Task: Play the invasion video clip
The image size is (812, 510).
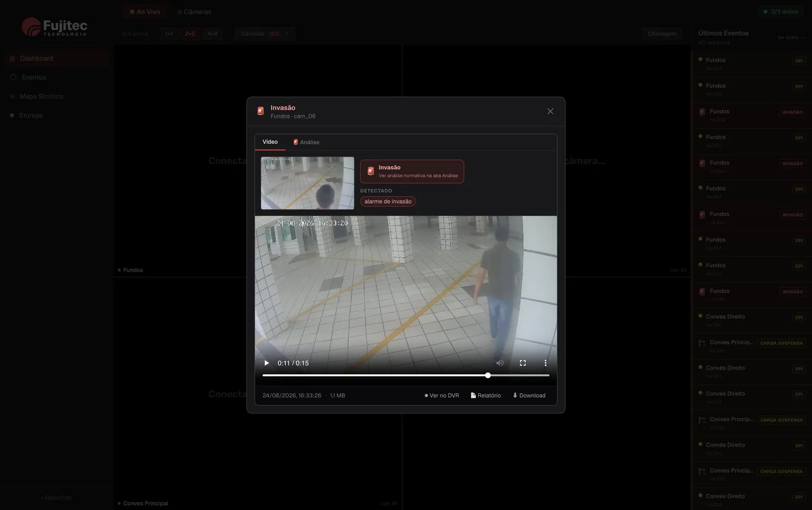Action: pos(266,363)
